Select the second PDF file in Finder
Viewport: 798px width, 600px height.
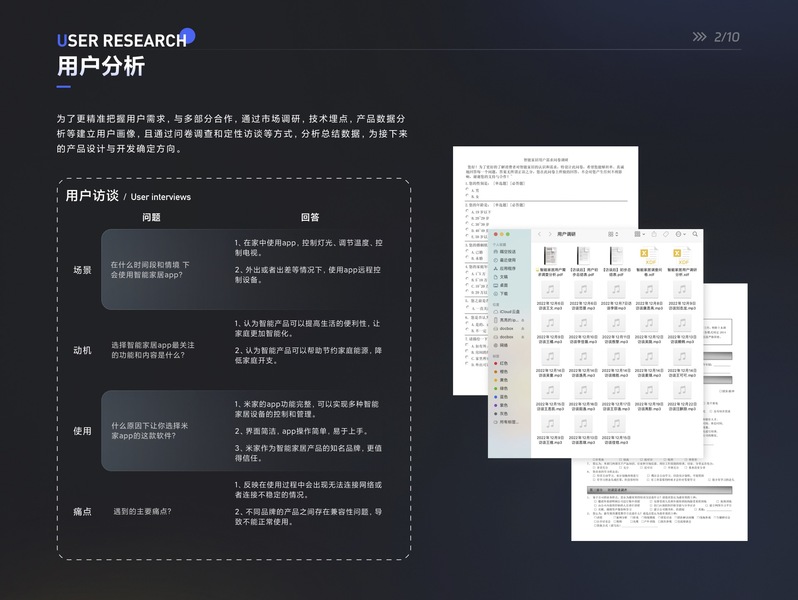point(583,261)
